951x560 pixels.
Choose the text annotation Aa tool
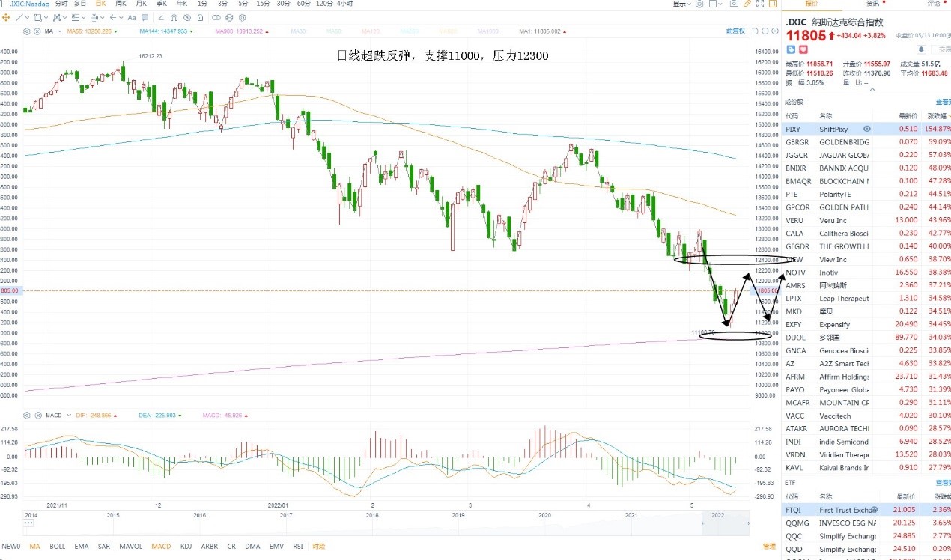coord(132,18)
